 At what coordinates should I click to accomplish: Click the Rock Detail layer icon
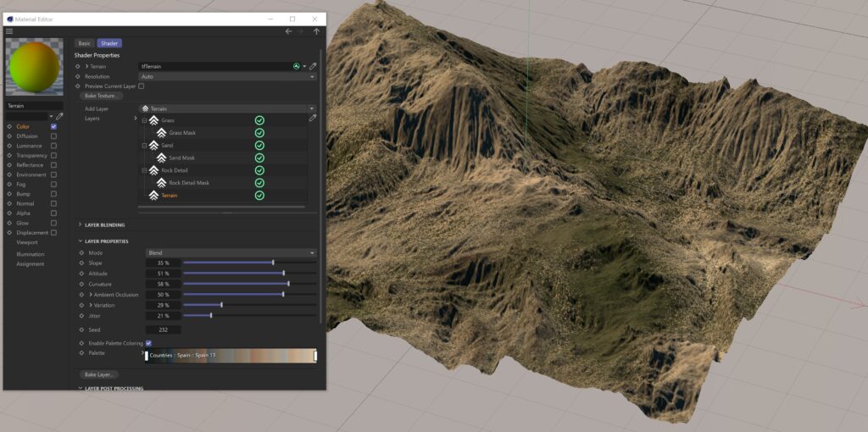coord(154,170)
